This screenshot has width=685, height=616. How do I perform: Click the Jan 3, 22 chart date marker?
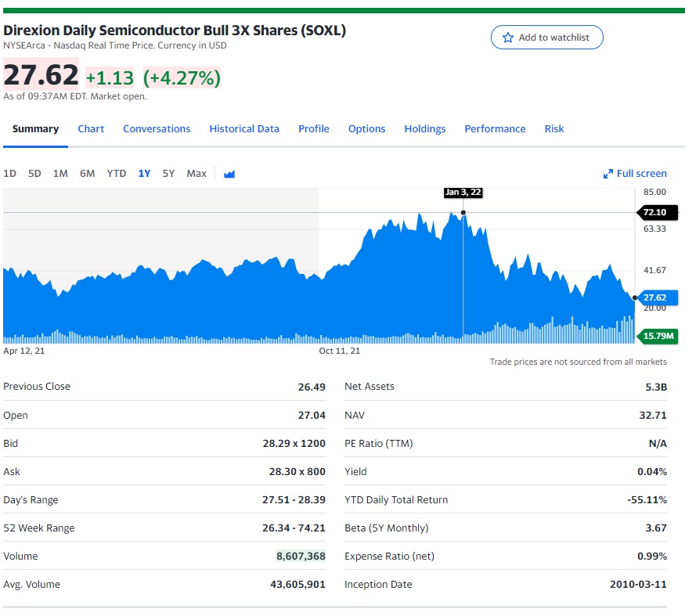463,193
